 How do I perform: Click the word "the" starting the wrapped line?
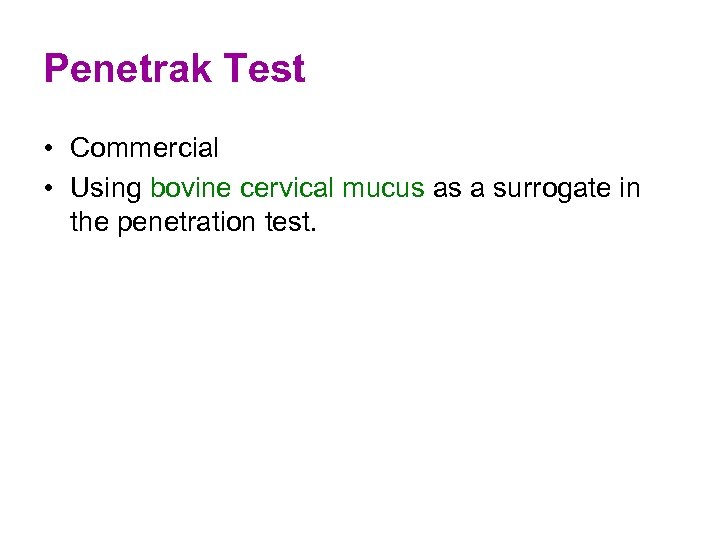pyautogui.click(x=90, y=222)
